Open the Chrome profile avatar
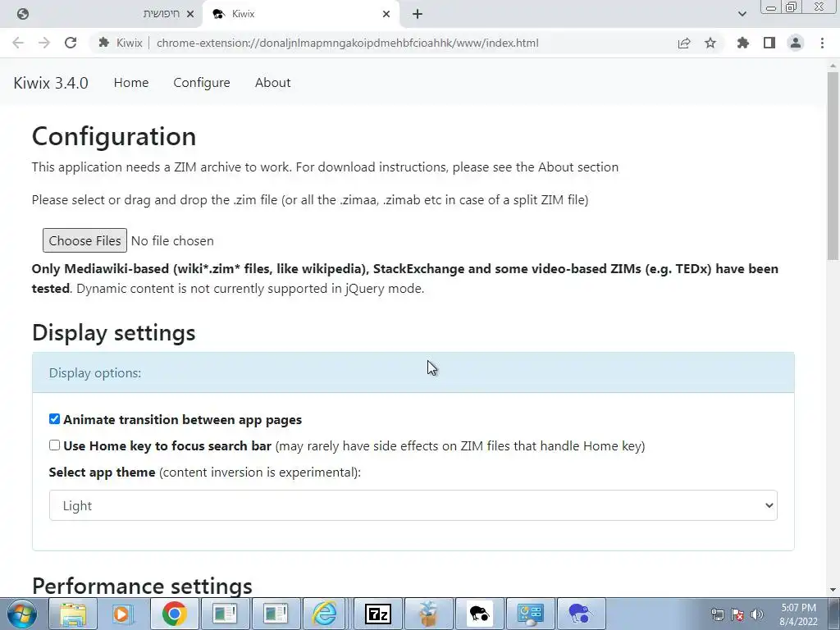The height and width of the screenshot is (630, 840). click(x=796, y=43)
